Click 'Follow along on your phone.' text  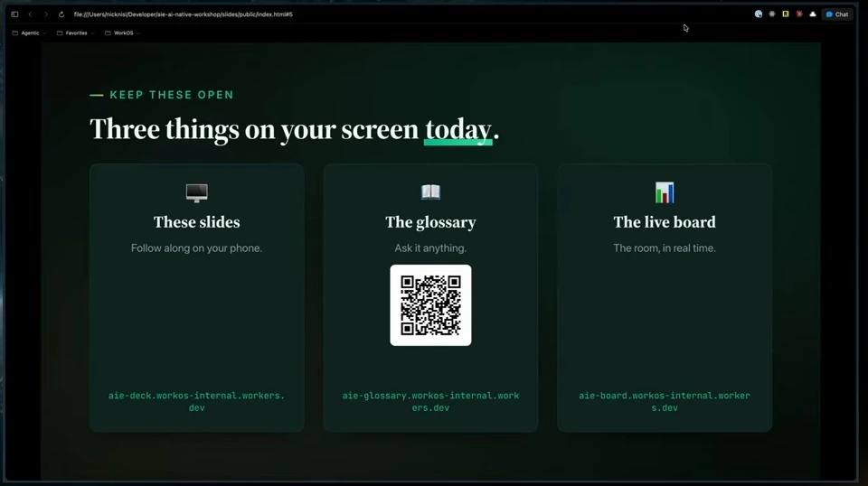pyautogui.click(x=196, y=248)
